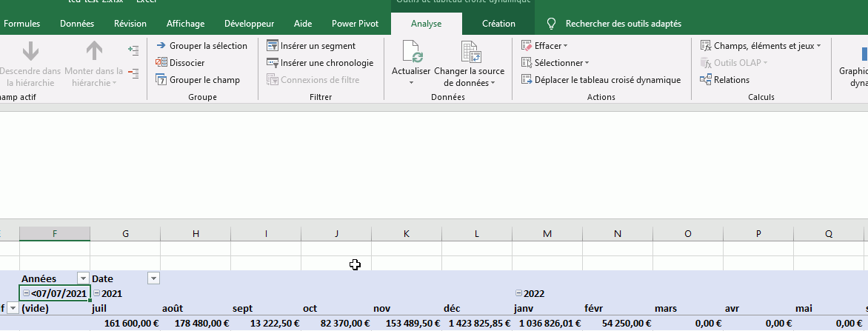Image resolution: width=868 pixels, height=331 pixels.
Task: Collapse the <07/07/2021 group
Action: pyautogui.click(x=26, y=294)
